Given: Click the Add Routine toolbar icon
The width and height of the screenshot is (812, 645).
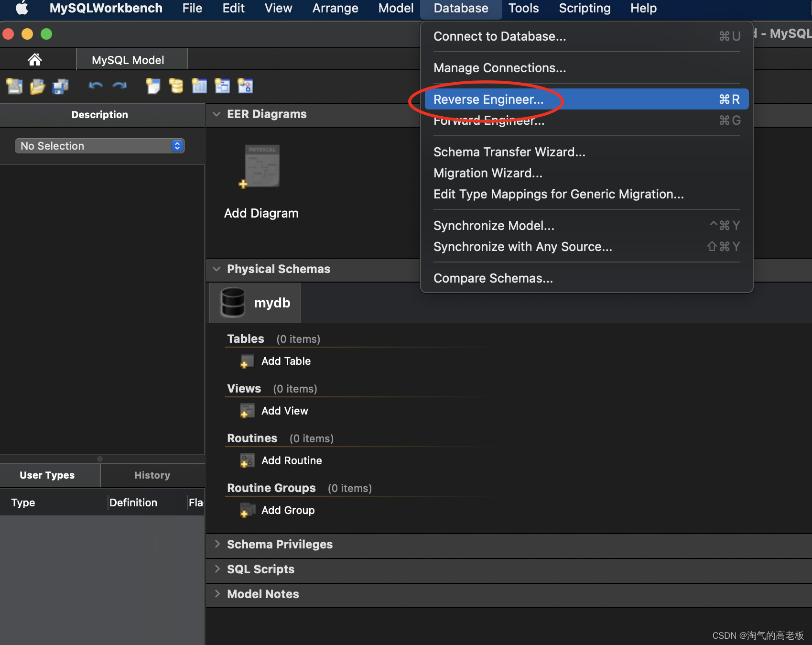Looking at the screenshot, I should tap(245, 86).
